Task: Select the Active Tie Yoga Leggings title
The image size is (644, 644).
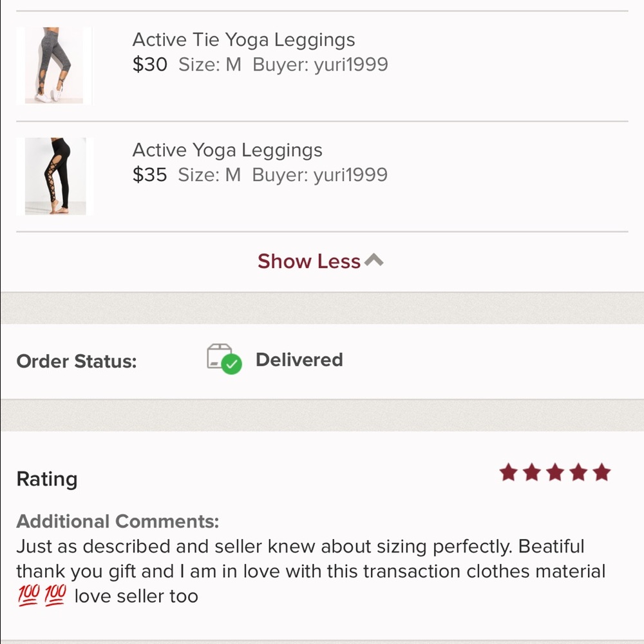Action: pos(243,40)
